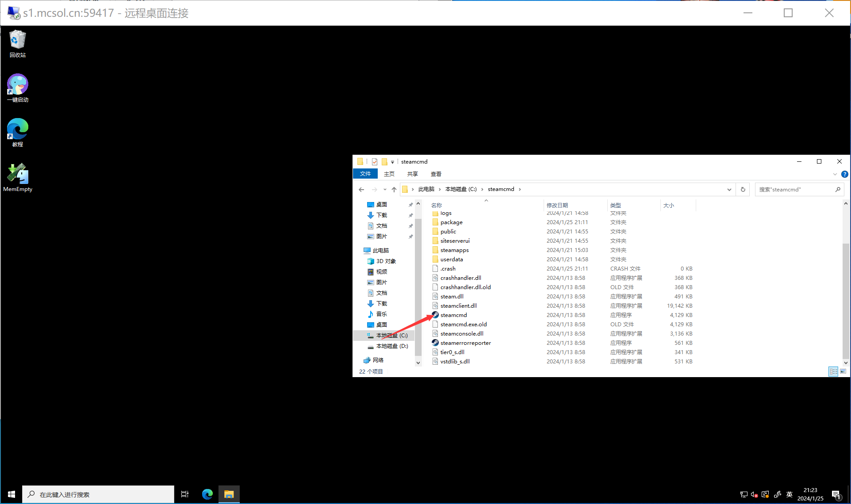Click navigation pane scroll down arrow
Screen dimensions: 851x504
418,363
